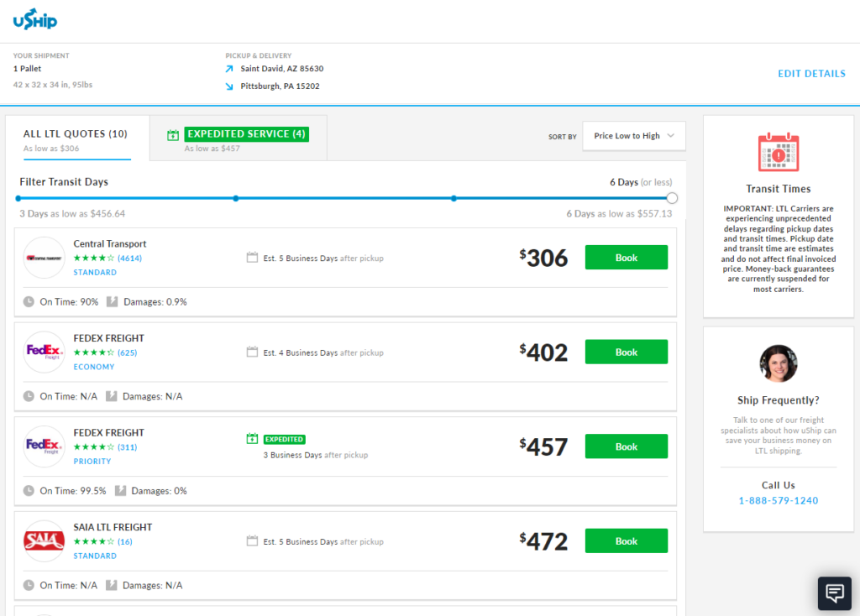
Task: Click the 'SAIA LTL FREIGHT' carrier name
Action: click(x=113, y=527)
